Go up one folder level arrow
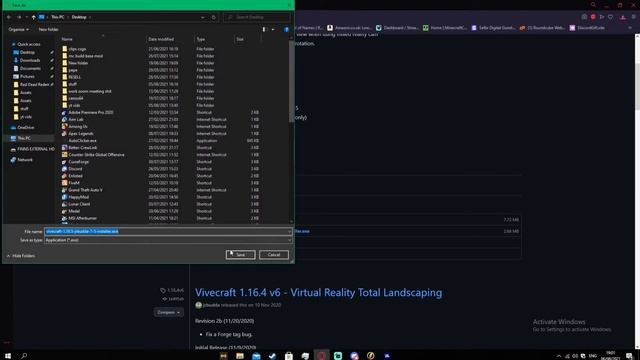Viewport: 640px width, 360px height. click(x=33, y=17)
